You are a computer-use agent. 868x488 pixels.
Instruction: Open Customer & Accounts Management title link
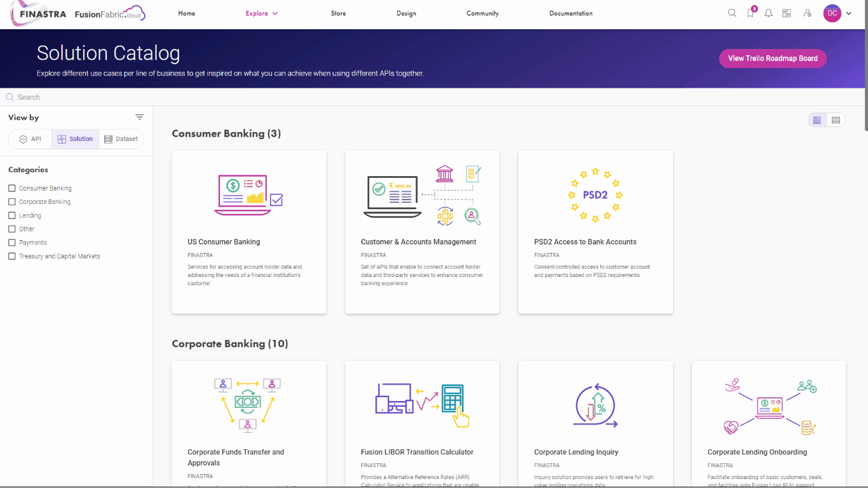click(419, 242)
